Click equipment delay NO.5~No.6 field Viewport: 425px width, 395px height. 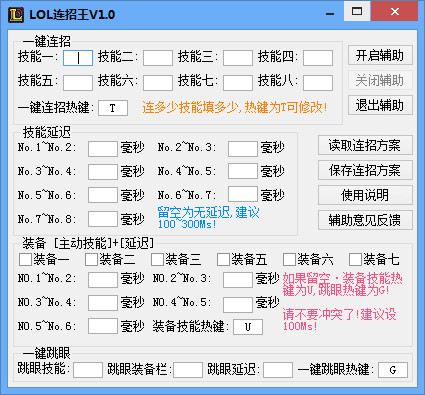tap(103, 326)
